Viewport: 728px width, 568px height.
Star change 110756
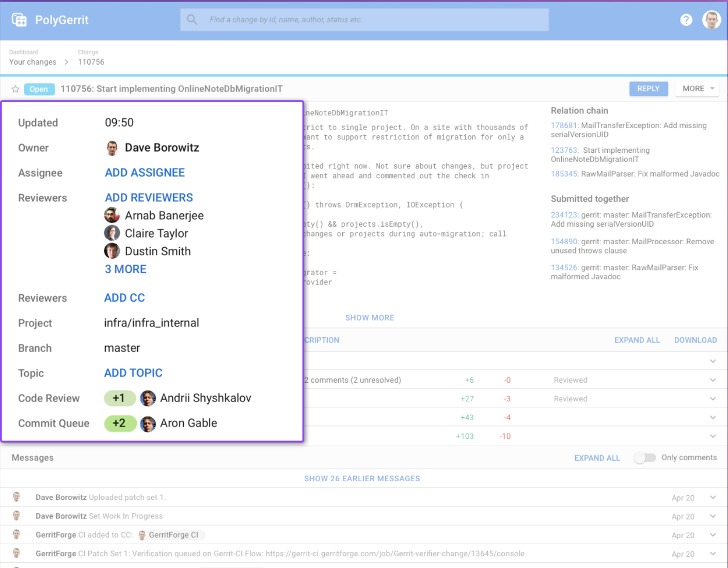tap(15, 89)
